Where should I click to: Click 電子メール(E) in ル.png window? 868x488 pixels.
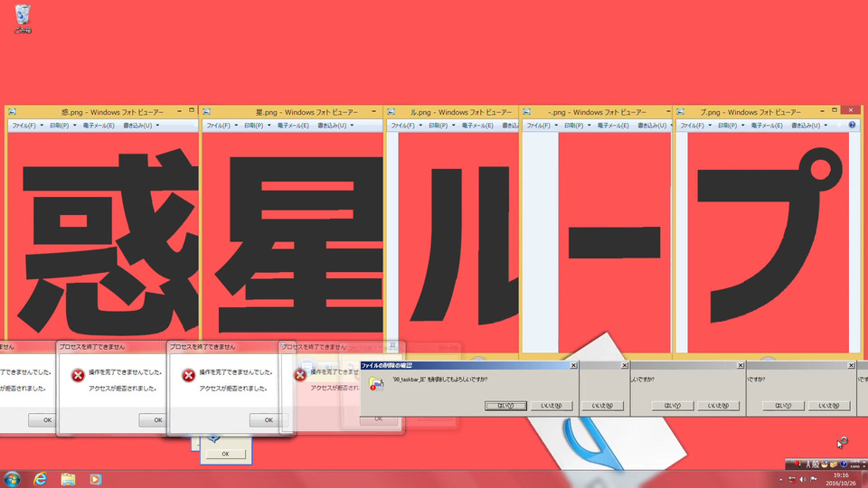[x=477, y=126]
